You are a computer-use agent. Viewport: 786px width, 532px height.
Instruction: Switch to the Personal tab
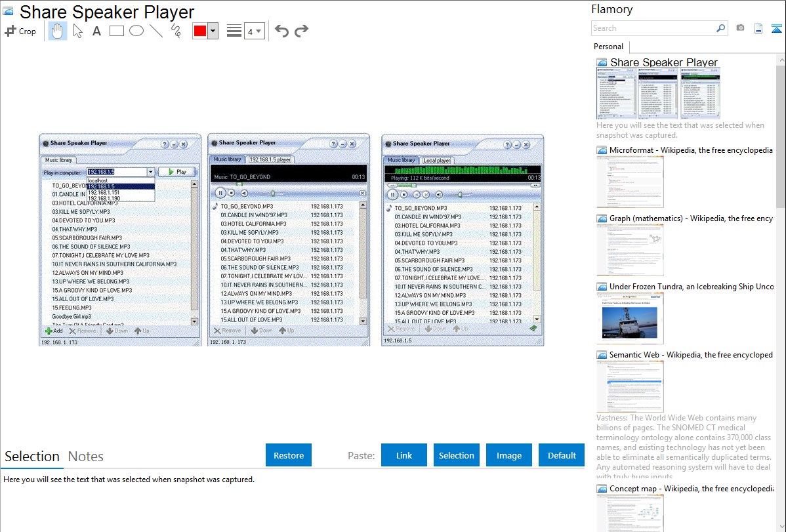[x=609, y=47]
